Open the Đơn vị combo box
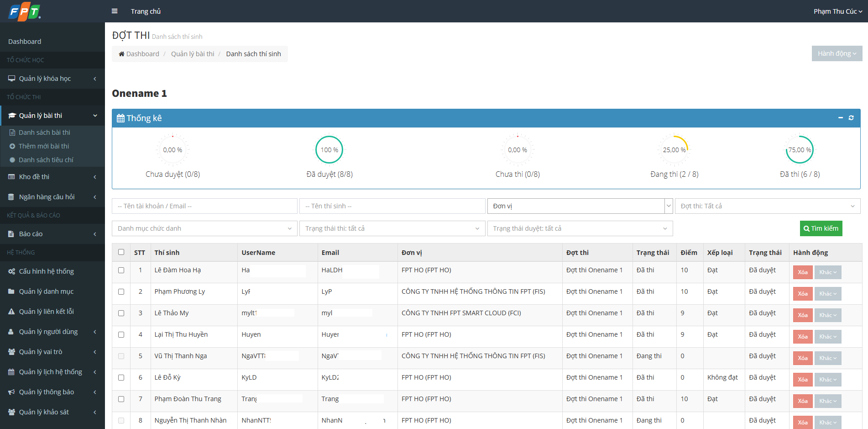Viewport: 868px width, 429px height. [580, 206]
